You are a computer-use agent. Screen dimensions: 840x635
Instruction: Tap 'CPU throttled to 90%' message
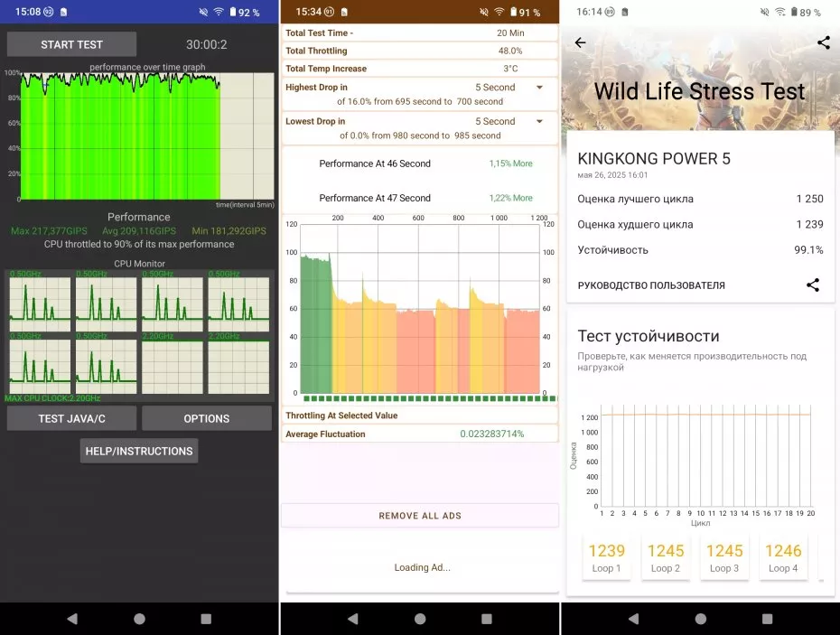pos(139,245)
